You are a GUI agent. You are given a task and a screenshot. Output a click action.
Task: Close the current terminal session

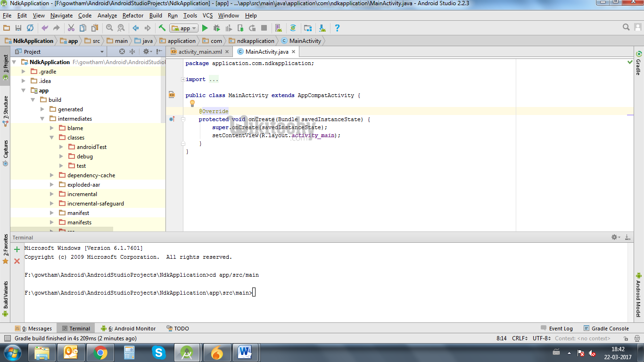tap(17, 261)
